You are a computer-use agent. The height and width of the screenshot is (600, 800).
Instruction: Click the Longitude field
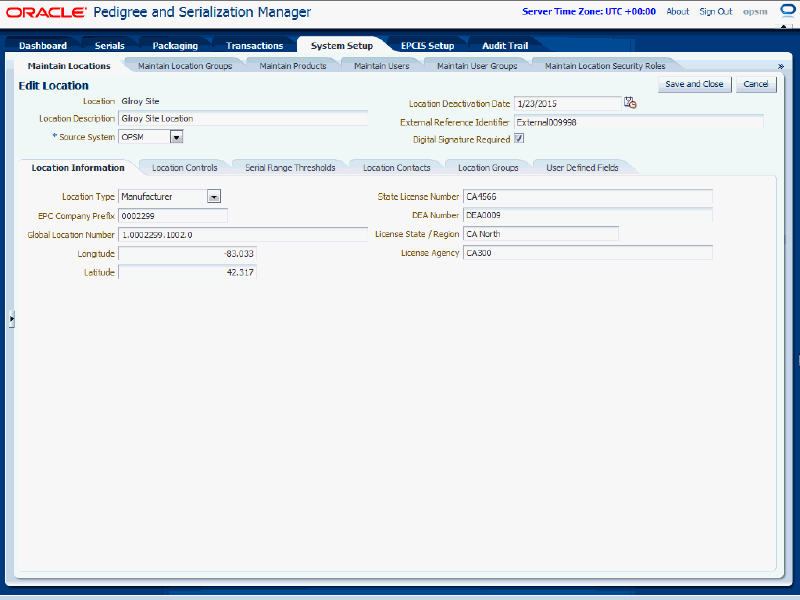[187, 254]
